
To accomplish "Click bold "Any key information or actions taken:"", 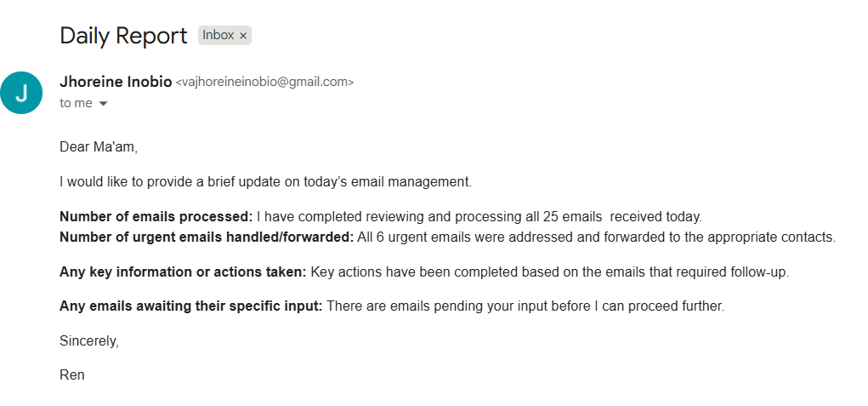I will 183,272.
